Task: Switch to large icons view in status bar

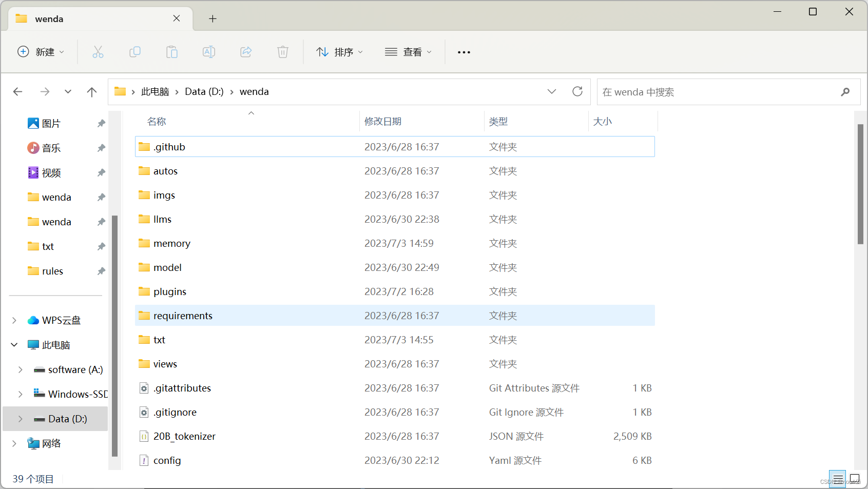Action: tap(854, 478)
